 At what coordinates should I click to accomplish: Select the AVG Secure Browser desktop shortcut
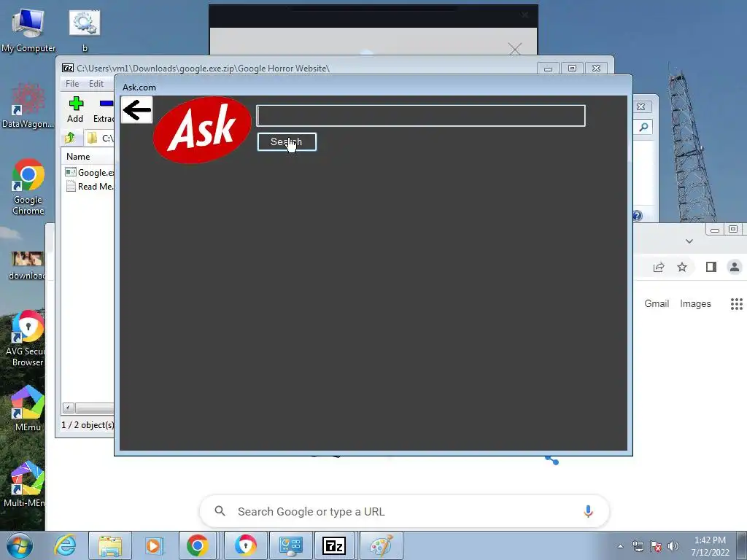coord(27,338)
